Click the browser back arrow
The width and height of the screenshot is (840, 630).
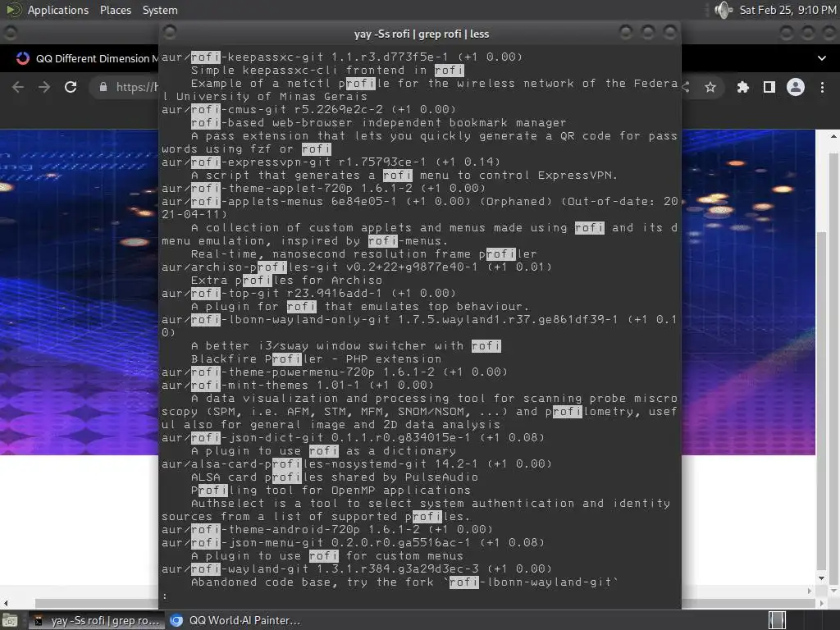18,87
